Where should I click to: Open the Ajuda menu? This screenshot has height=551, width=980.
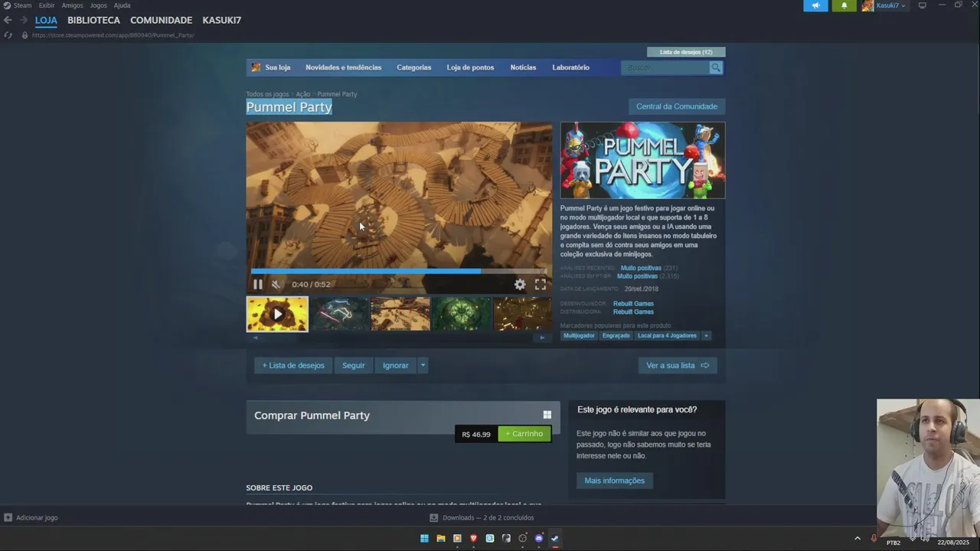coord(122,5)
